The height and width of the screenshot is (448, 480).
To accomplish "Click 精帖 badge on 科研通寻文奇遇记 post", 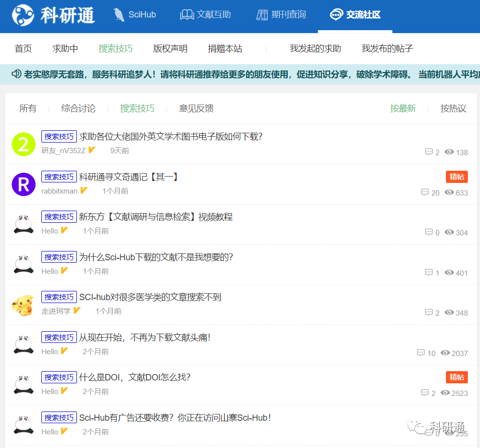I will point(457,177).
